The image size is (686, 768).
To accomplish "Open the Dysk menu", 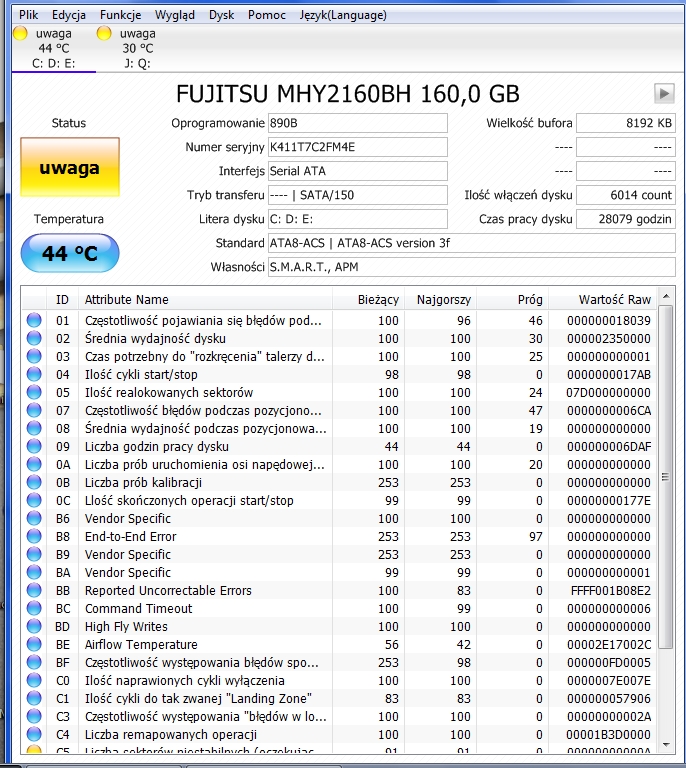I will (x=221, y=15).
